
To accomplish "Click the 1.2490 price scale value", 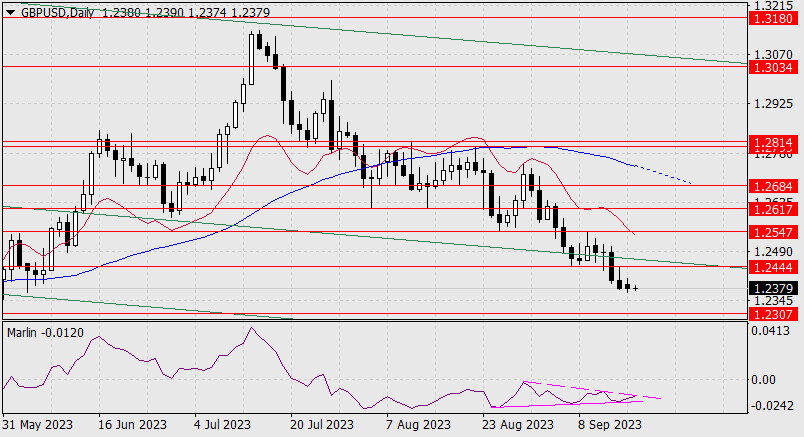I will coord(773,252).
